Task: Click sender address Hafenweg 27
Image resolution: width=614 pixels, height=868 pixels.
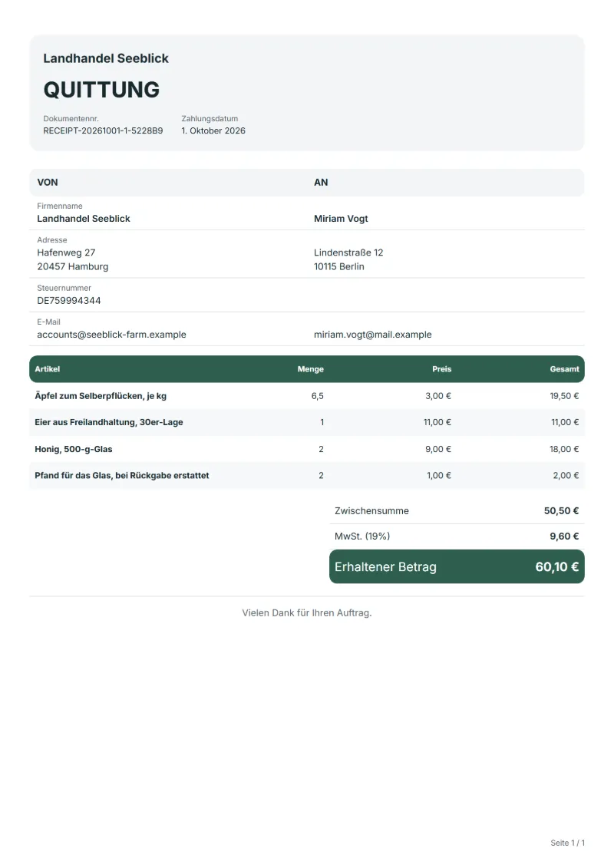Action: (66, 252)
